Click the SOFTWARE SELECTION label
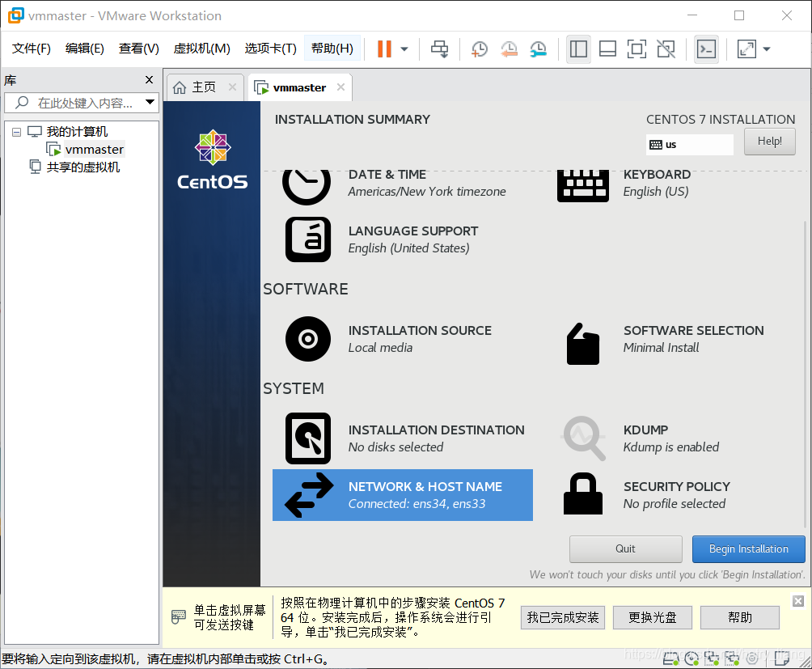Screen dimensions: 812x669 [x=693, y=330]
